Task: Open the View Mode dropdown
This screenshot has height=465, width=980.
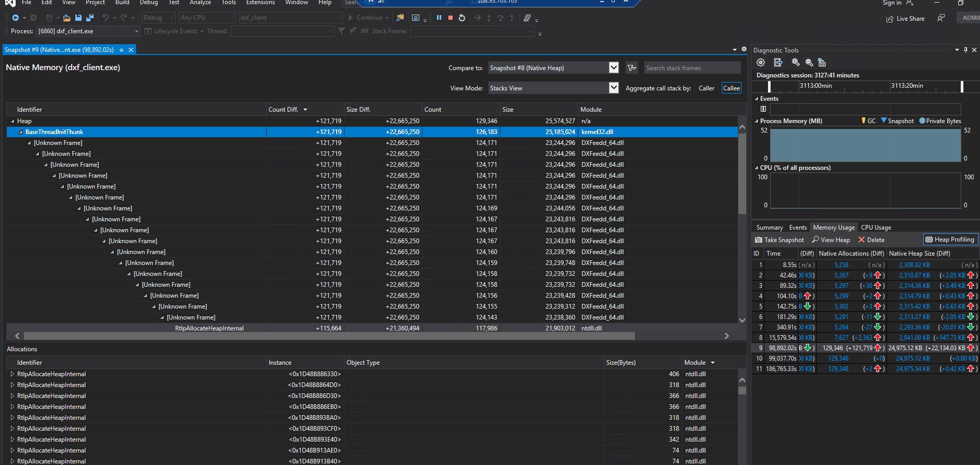Action: pyautogui.click(x=614, y=88)
